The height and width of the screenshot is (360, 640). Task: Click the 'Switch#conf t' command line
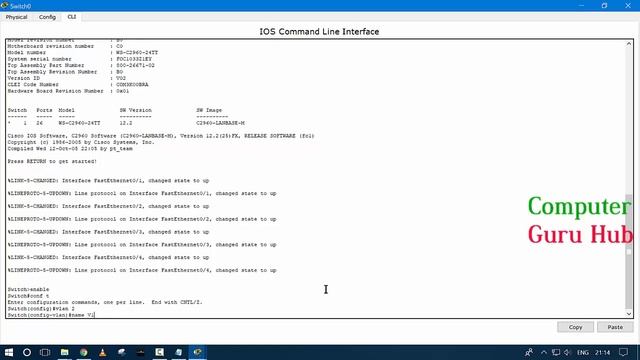coord(28,296)
